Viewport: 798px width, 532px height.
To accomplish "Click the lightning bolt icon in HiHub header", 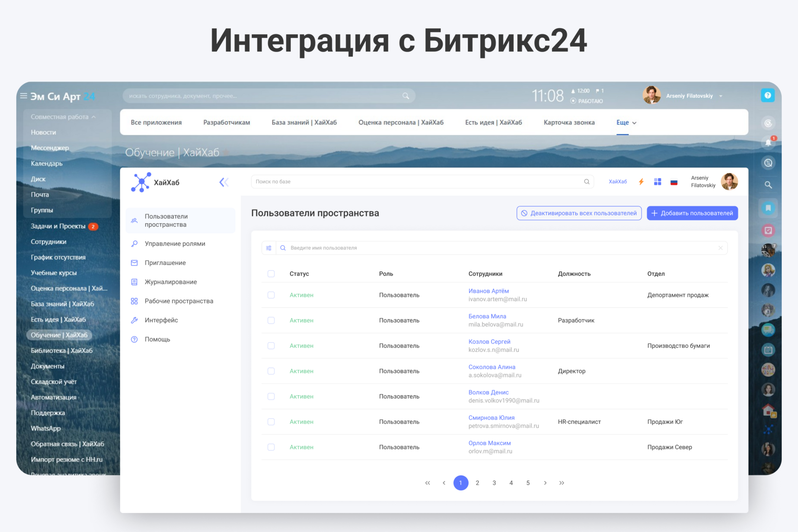I will coord(641,182).
